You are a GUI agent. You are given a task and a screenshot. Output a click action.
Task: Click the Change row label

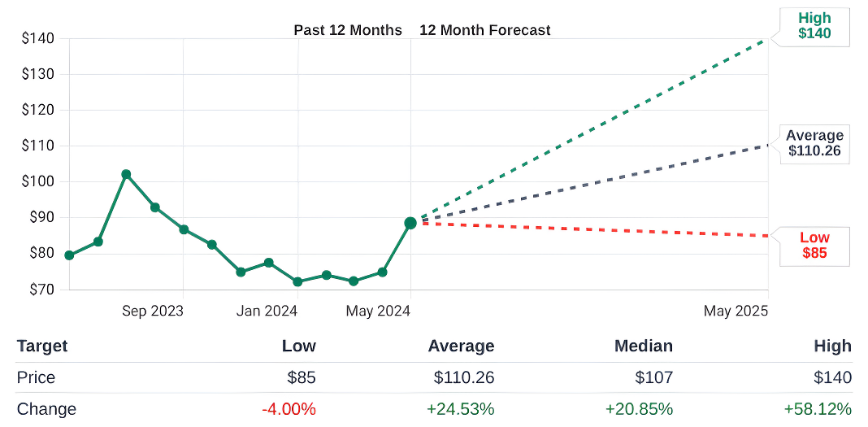tap(46, 409)
